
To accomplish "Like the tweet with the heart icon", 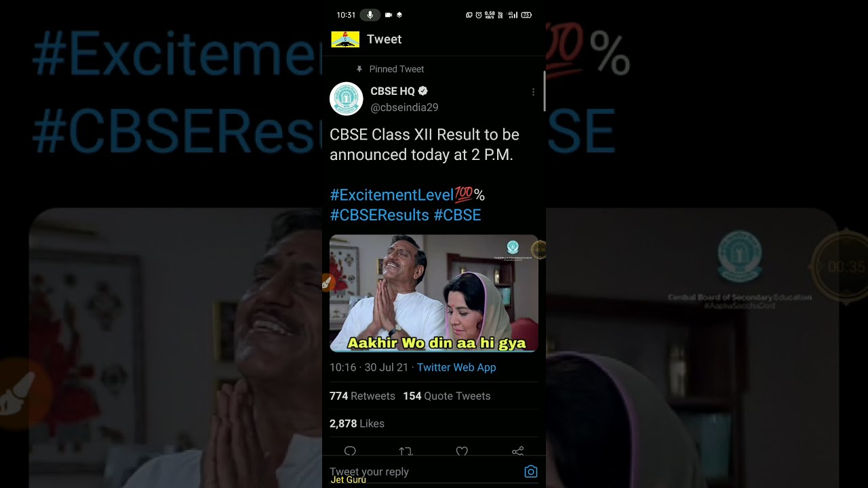I will point(462,451).
